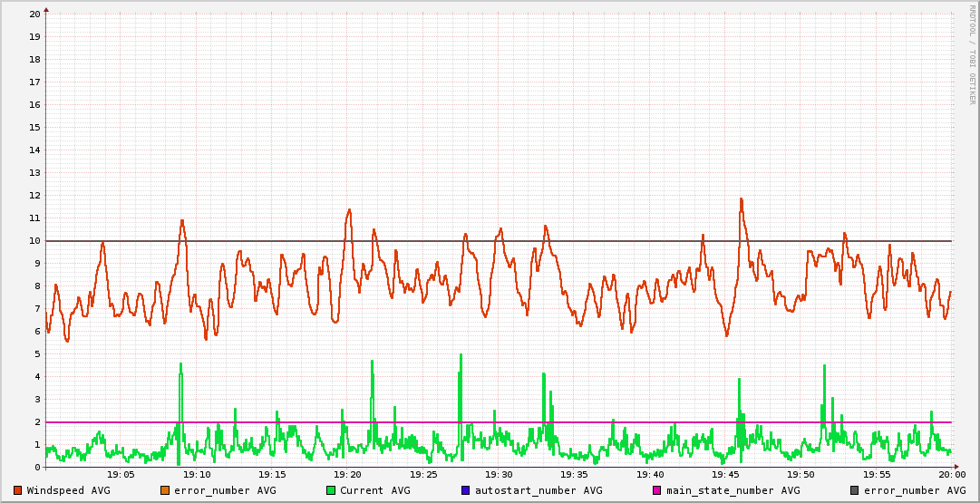Image resolution: width=980 pixels, height=503 pixels.
Task: Click the blue autostart_number AVG legend swatch
Action: tap(465, 490)
